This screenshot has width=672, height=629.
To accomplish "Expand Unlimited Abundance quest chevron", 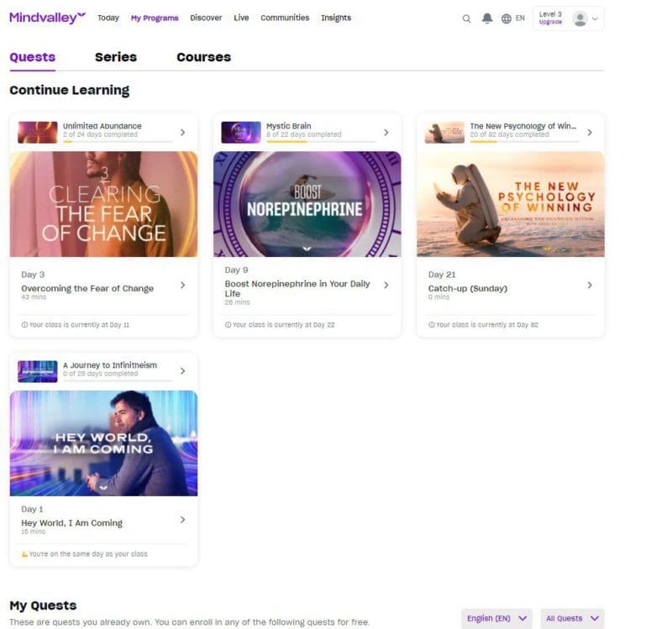I will pos(183,133).
